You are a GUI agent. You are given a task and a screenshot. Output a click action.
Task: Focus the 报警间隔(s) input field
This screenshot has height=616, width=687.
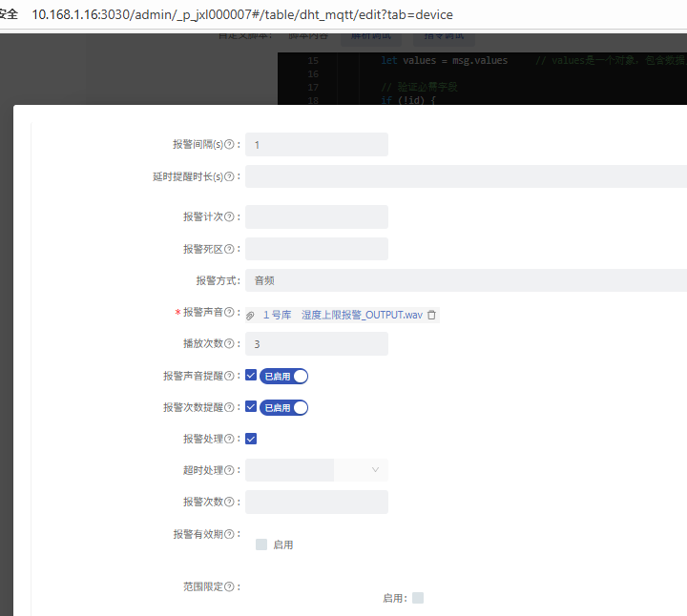317,145
